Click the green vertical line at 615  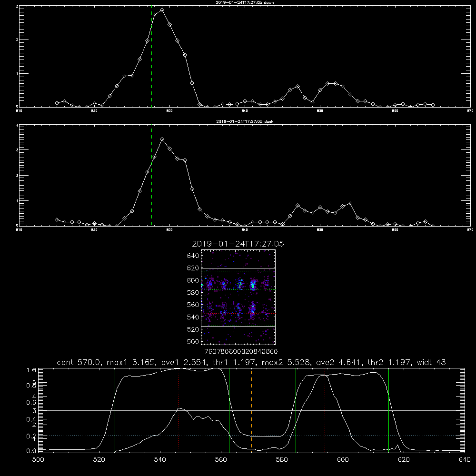coord(388,410)
